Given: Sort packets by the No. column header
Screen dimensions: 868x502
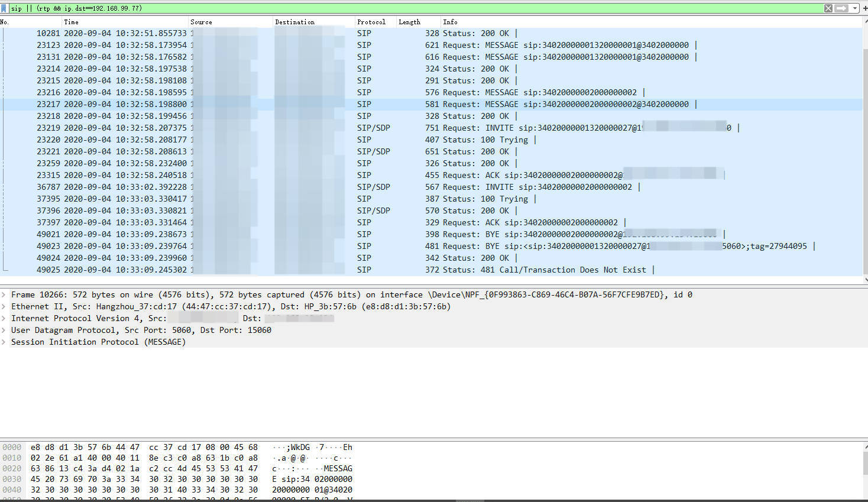Looking at the screenshot, I should click(31, 22).
